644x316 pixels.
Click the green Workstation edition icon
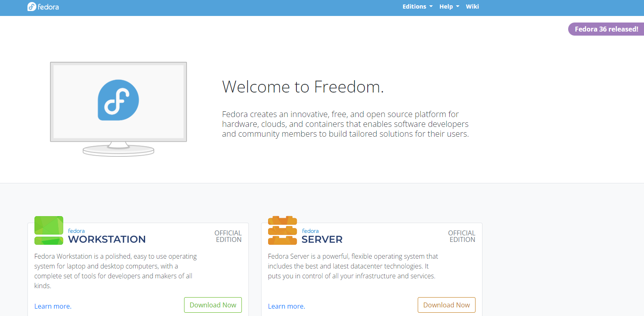(x=49, y=230)
